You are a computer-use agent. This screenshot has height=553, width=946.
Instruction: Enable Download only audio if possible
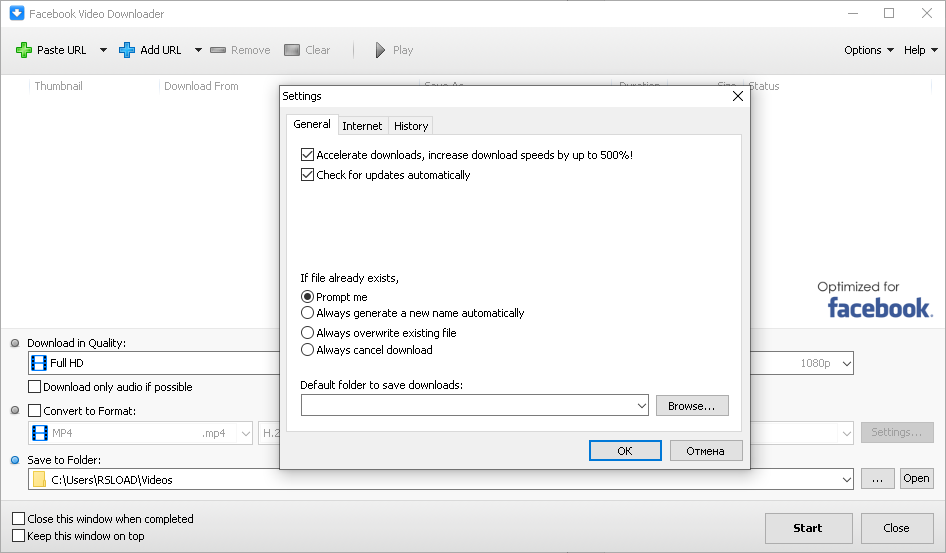[x=34, y=387]
